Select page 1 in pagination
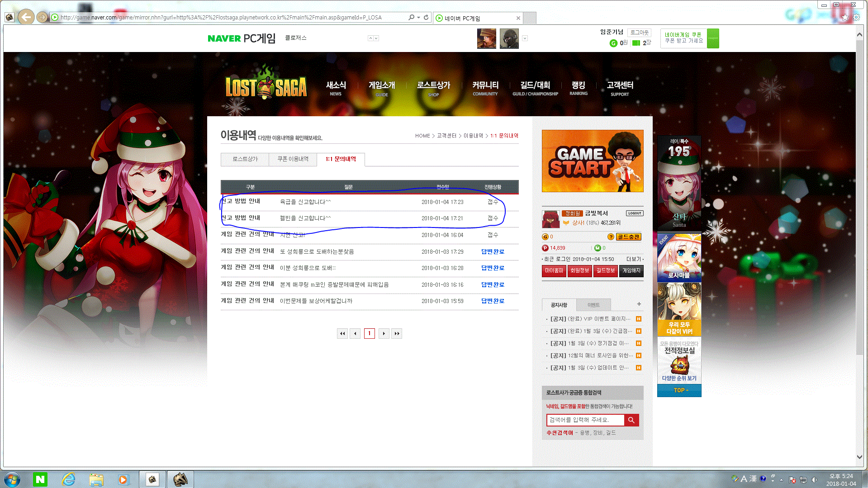This screenshot has height=488, width=868. (x=370, y=333)
